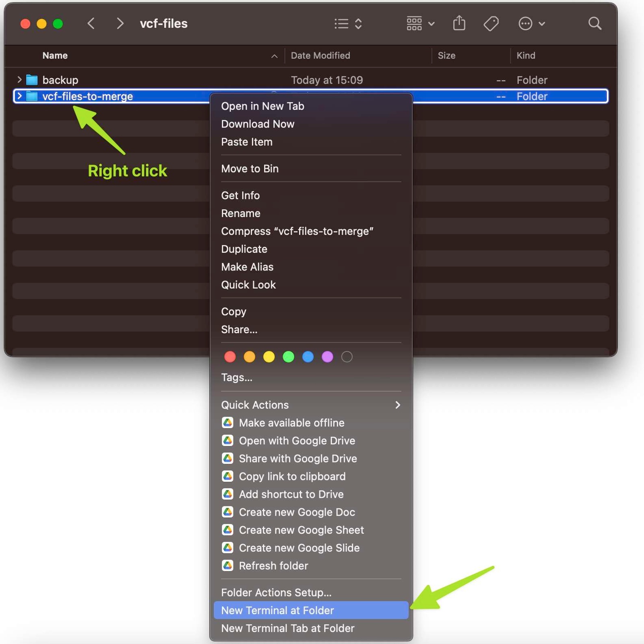Image resolution: width=644 pixels, height=644 pixels.
Task: Open the group-by grid dropdown
Action: [421, 24]
